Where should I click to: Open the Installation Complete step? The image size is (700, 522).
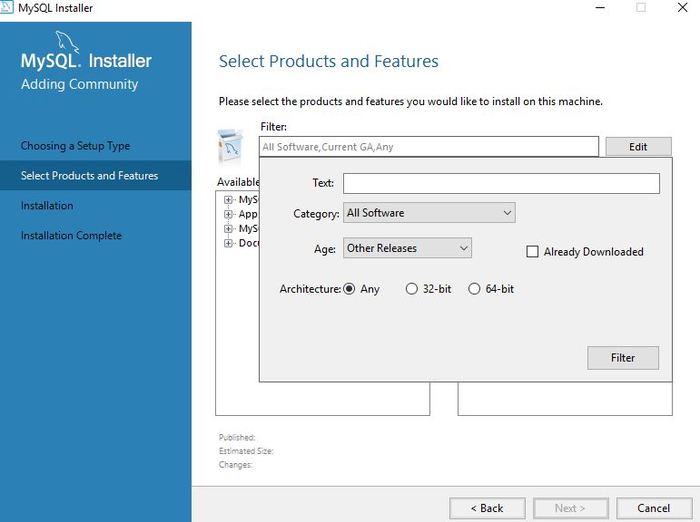[x=71, y=236]
